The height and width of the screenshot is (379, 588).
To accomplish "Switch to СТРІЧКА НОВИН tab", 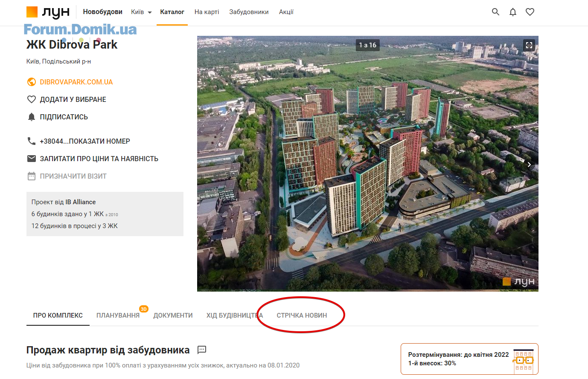I will (302, 315).
